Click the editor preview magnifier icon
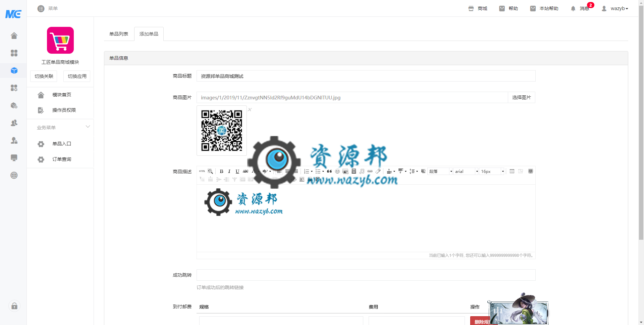Screen dimensions: 644x325 210,171
